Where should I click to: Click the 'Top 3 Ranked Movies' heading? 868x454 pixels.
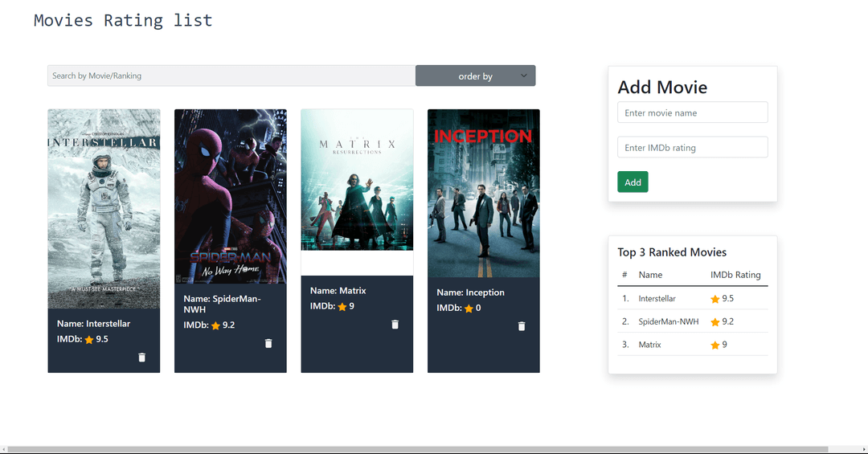coord(672,252)
